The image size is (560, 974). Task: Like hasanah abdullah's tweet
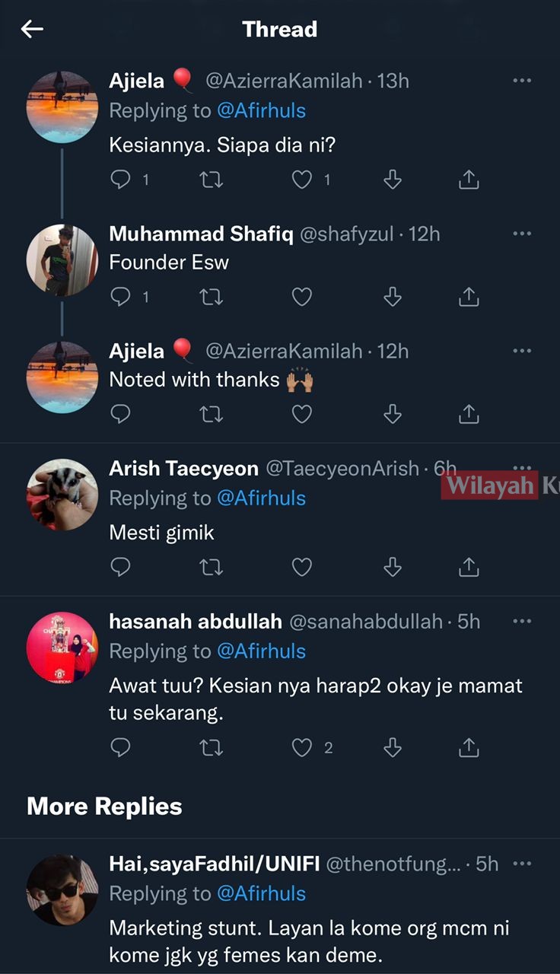[303, 748]
